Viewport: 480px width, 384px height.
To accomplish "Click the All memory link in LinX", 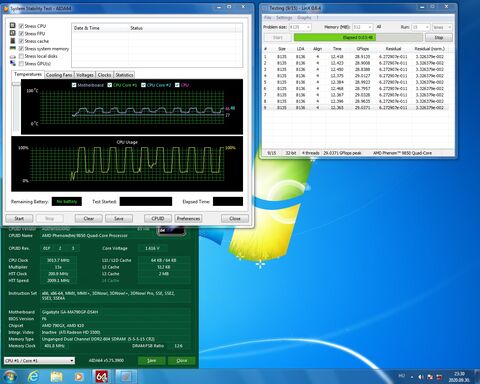I will click(x=379, y=27).
